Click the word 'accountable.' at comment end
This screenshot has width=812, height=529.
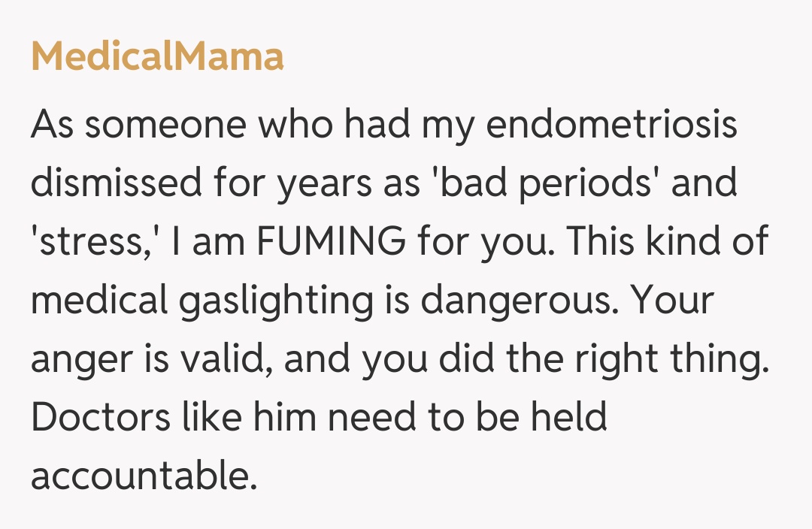(x=143, y=476)
